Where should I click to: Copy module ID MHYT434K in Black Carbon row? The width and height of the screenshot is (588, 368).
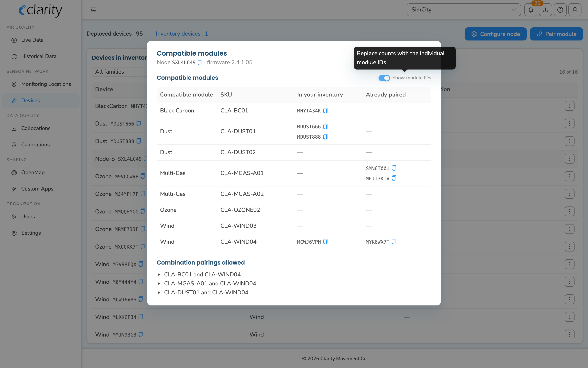[325, 111]
